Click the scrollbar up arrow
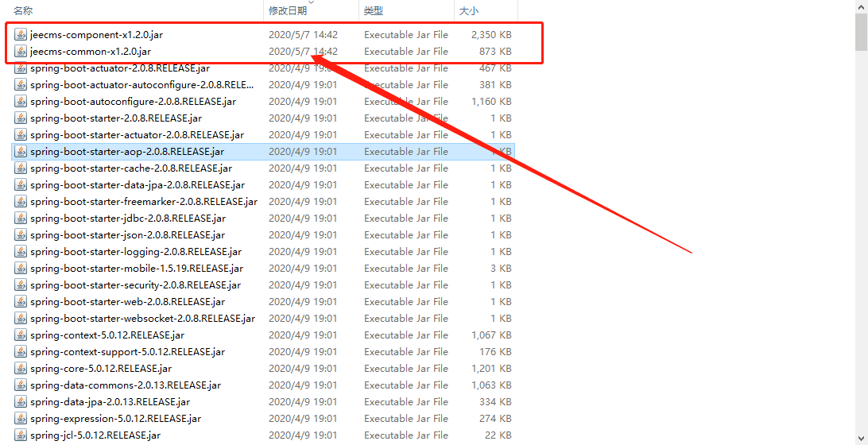 [x=862, y=6]
